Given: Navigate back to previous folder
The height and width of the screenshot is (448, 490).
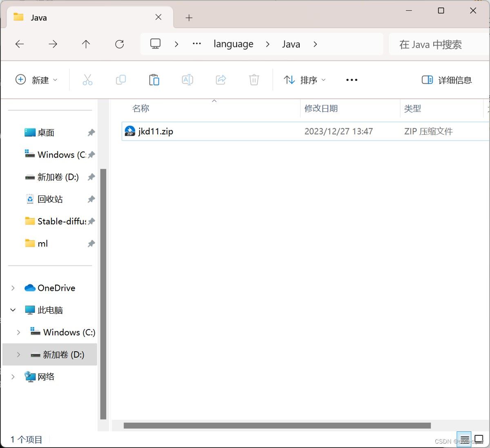Looking at the screenshot, I should click(20, 44).
